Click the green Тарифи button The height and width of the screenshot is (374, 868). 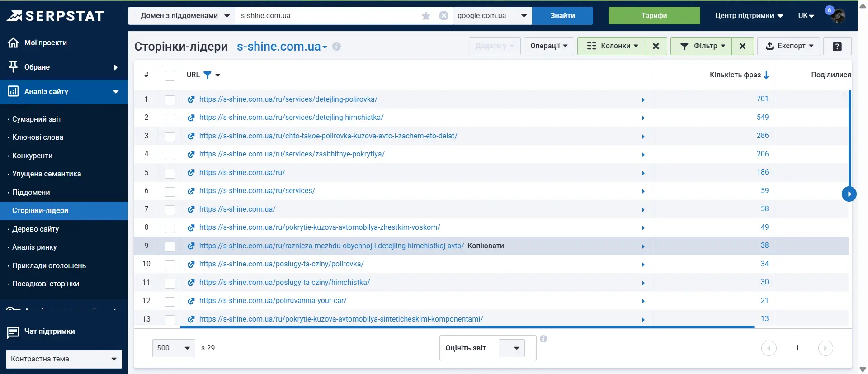click(x=654, y=16)
